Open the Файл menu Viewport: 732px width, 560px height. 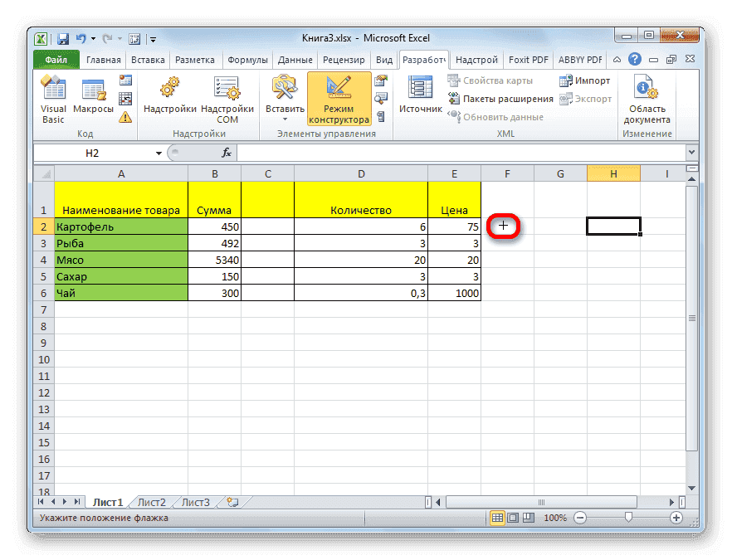tap(56, 59)
